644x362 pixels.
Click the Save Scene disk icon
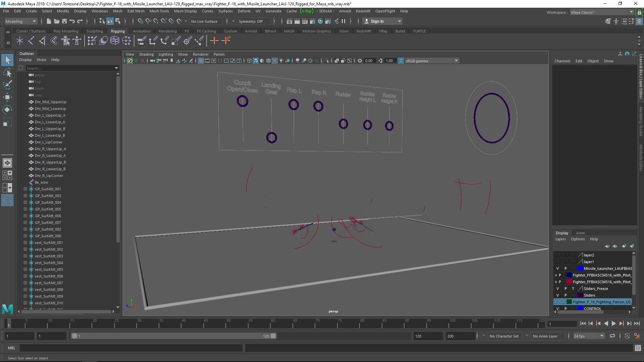click(64, 21)
